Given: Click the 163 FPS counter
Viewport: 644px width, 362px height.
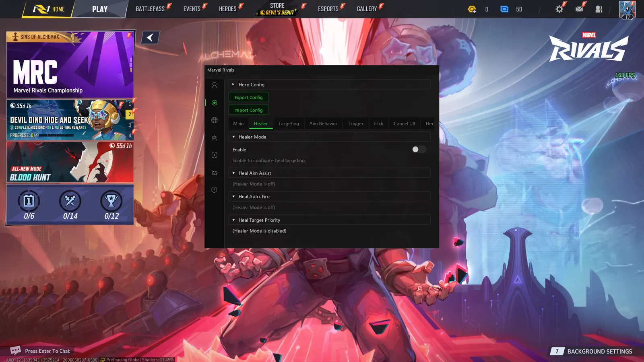Looking at the screenshot, I should coord(625,75).
